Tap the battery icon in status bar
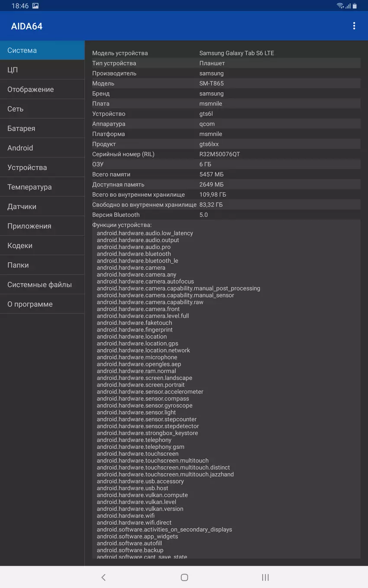The width and height of the screenshot is (368, 588). click(355, 6)
